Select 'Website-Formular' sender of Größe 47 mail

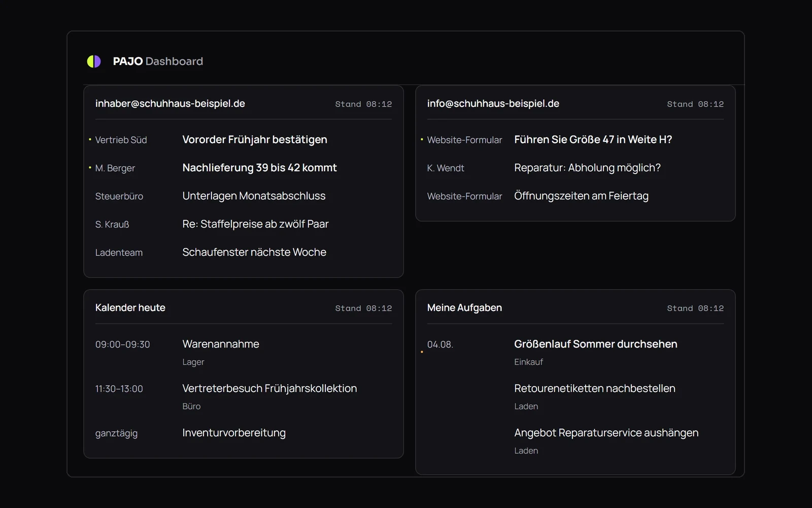[x=464, y=140]
